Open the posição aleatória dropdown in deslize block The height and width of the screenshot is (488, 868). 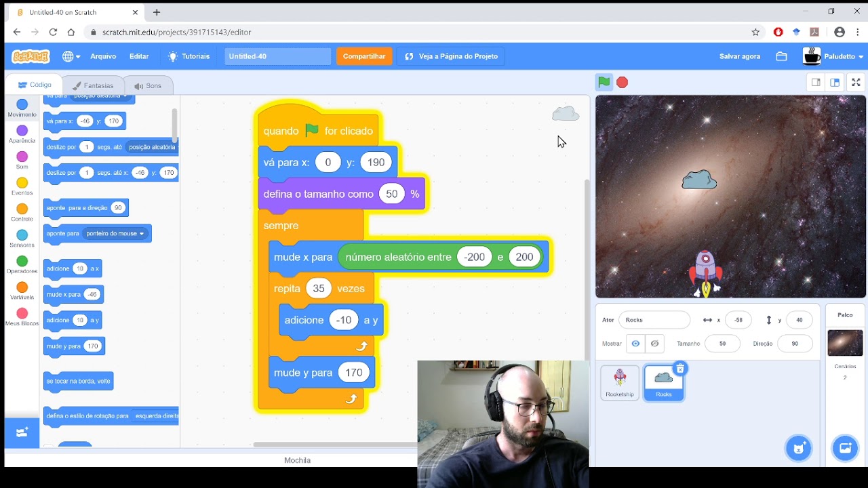(x=153, y=147)
